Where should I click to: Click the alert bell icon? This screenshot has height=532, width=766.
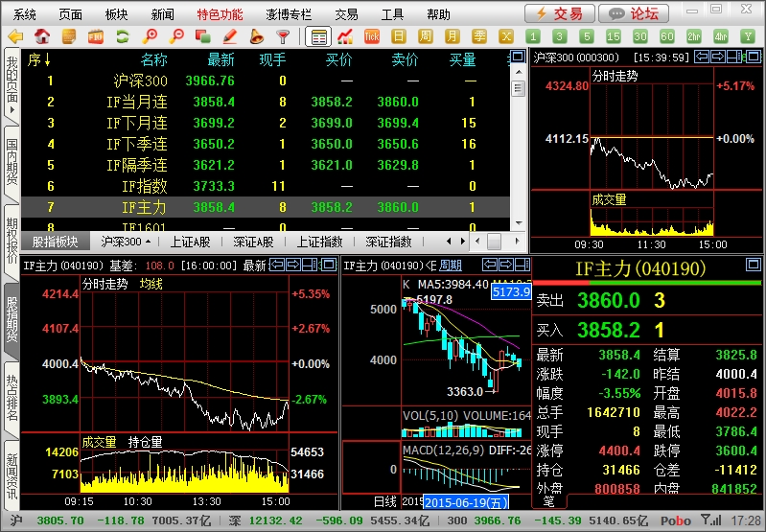(256, 36)
